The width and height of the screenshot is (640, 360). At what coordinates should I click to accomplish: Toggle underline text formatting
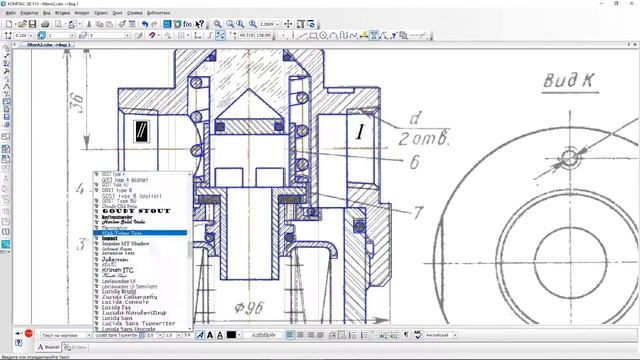coord(220,335)
